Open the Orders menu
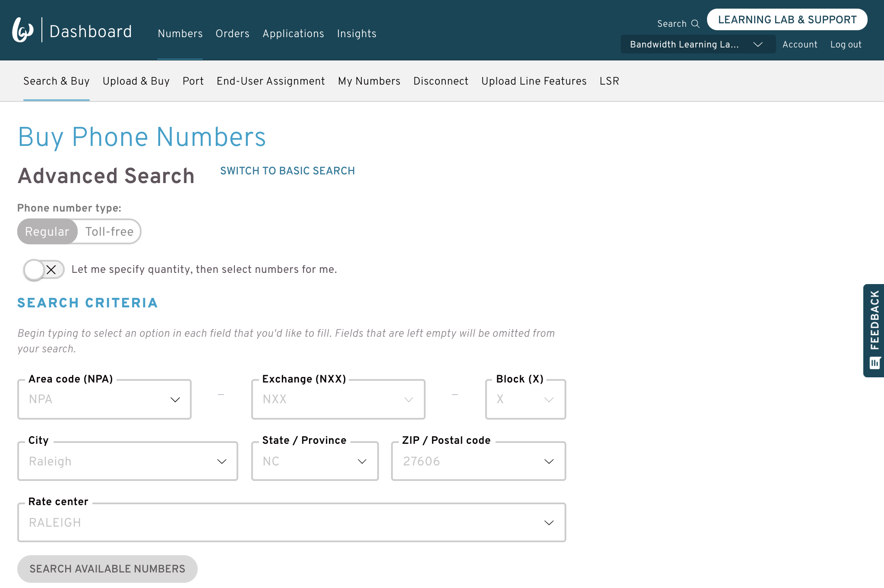This screenshot has width=884, height=588. click(233, 34)
